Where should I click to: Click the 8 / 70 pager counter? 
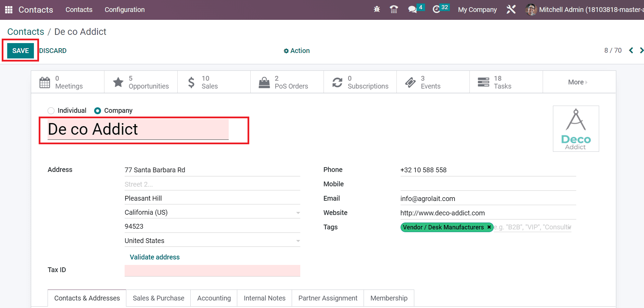(x=613, y=51)
